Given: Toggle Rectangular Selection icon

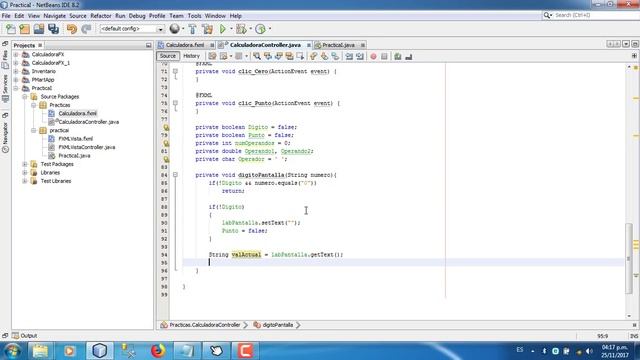Looking at the screenshot, I should coord(300,56).
